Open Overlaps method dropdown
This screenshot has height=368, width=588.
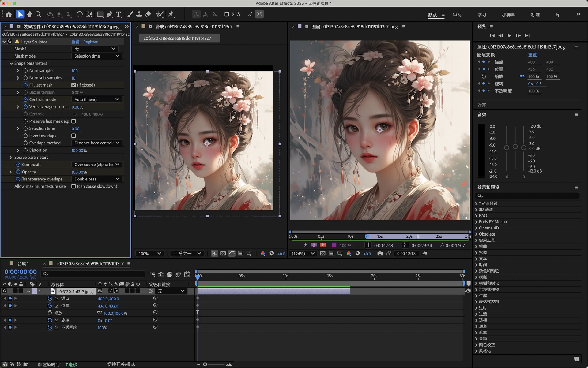[97, 143]
